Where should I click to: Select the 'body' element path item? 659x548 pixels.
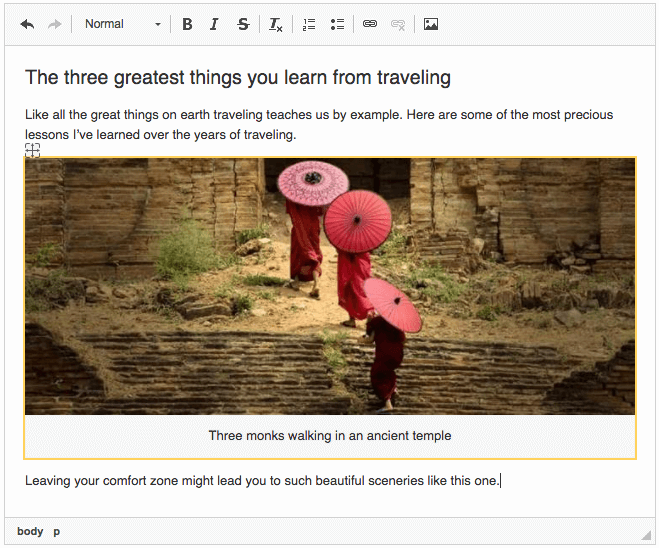point(30,531)
